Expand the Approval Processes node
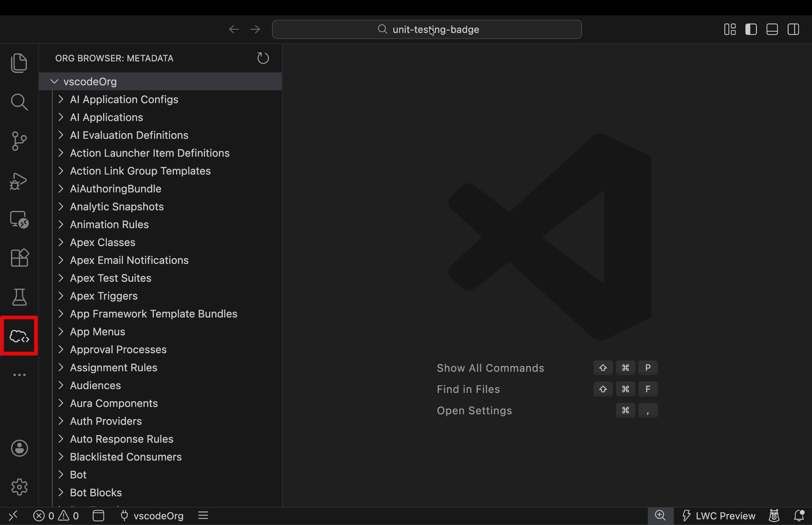This screenshot has height=525, width=812. pos(61,349)
